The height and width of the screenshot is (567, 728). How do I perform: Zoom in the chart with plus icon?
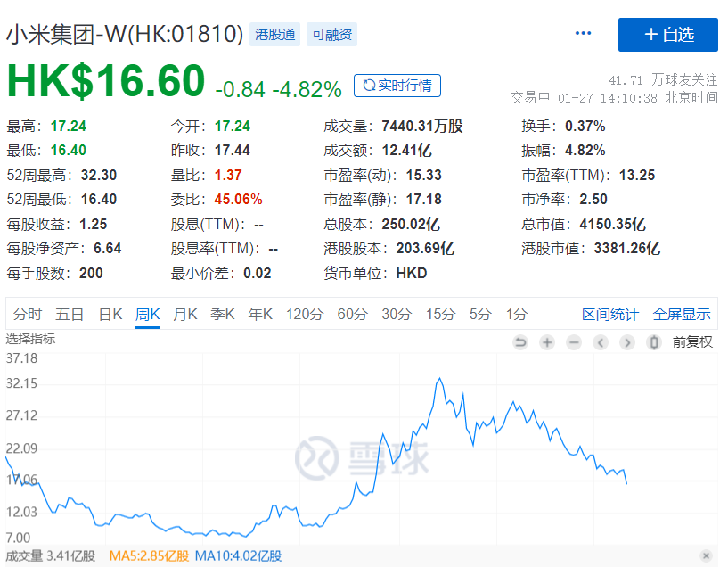click(x=547, y=342)
